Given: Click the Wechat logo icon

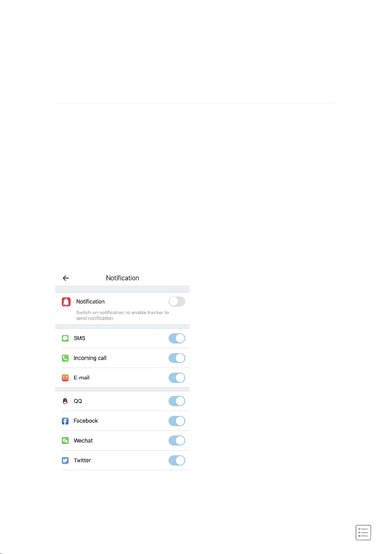Looking at the screenshot, I should [x=65, y=441].
